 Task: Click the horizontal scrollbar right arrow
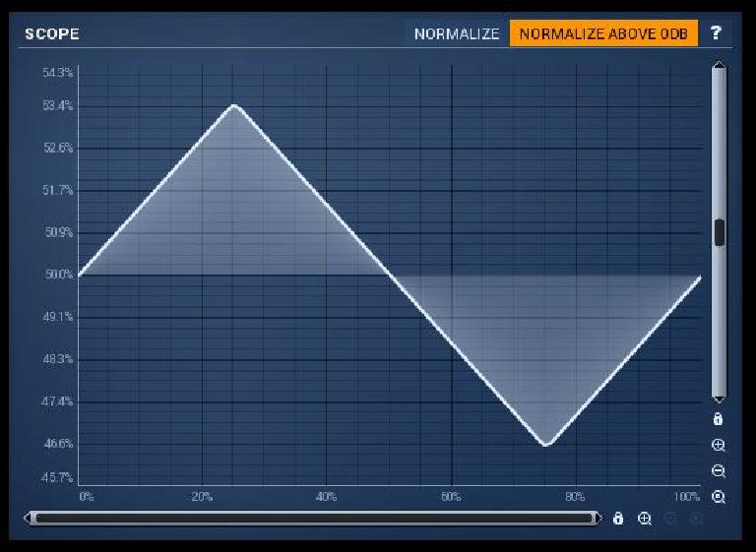598,519
